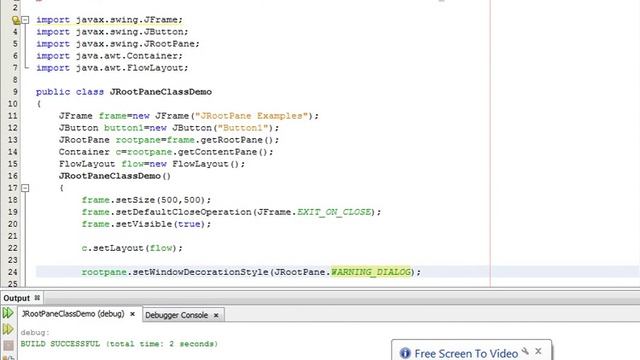Click the JRootPaneClassDemo() constructor declaration

[115, 176]
